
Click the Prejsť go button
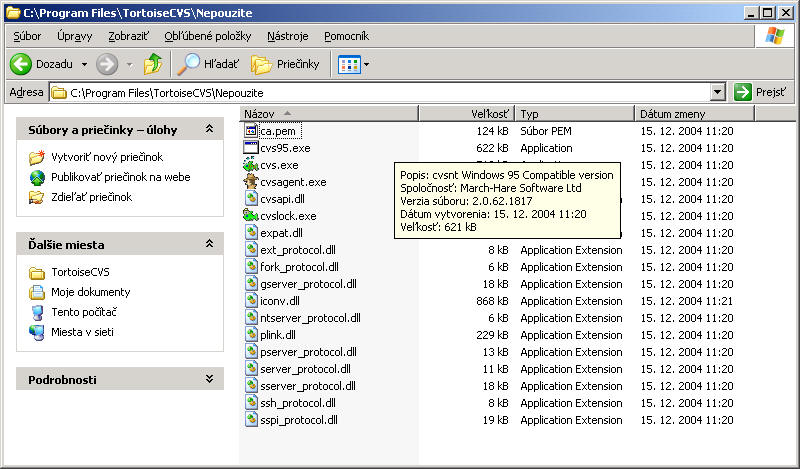click(x=762, y=92)
